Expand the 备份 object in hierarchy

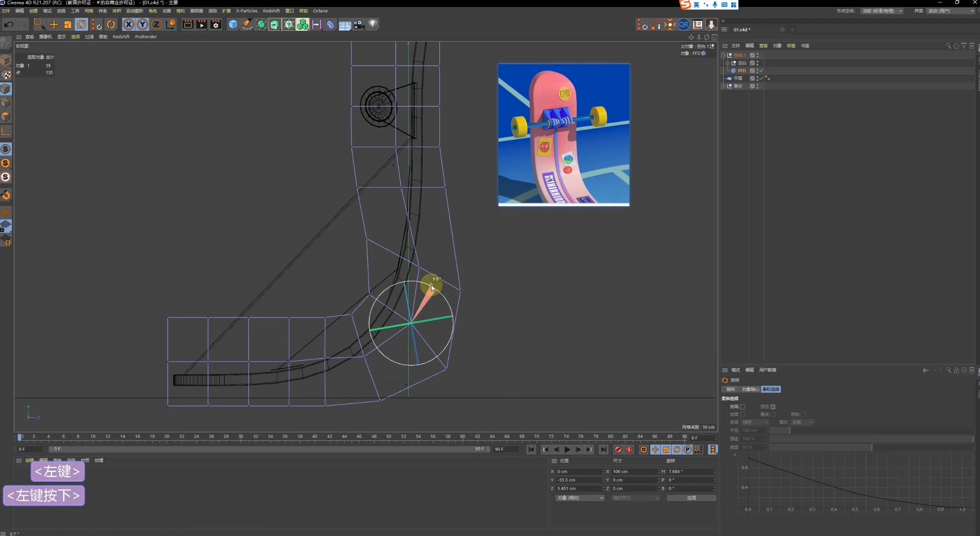pos(724,86)
